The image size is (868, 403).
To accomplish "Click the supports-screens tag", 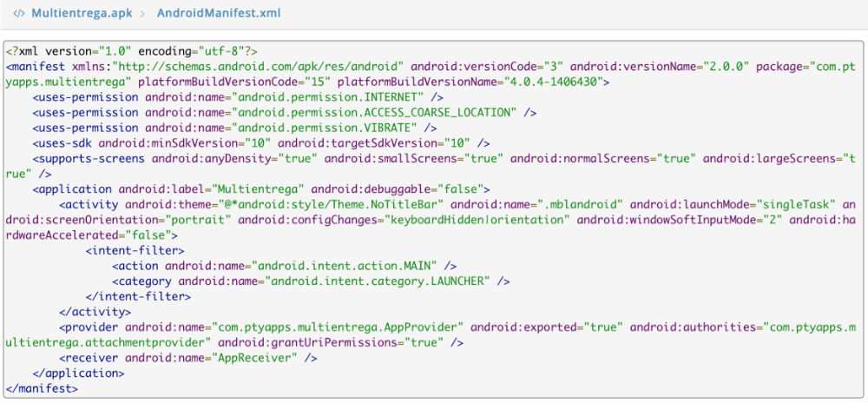I will [x=90, y=158].
